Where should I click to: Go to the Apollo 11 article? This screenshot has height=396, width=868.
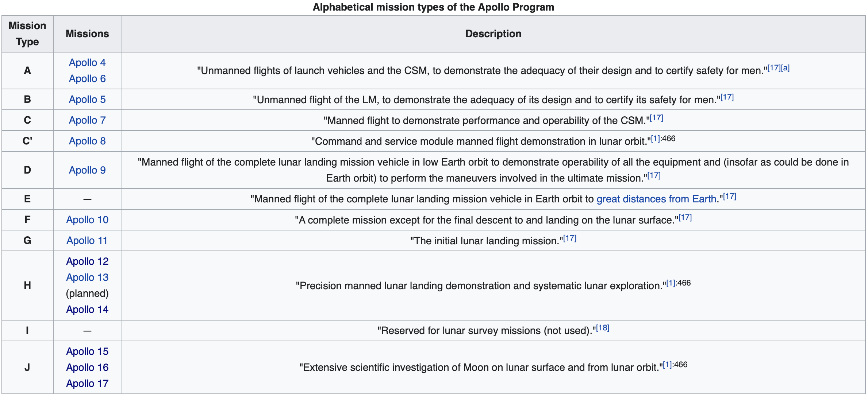[x=87, y=241]
